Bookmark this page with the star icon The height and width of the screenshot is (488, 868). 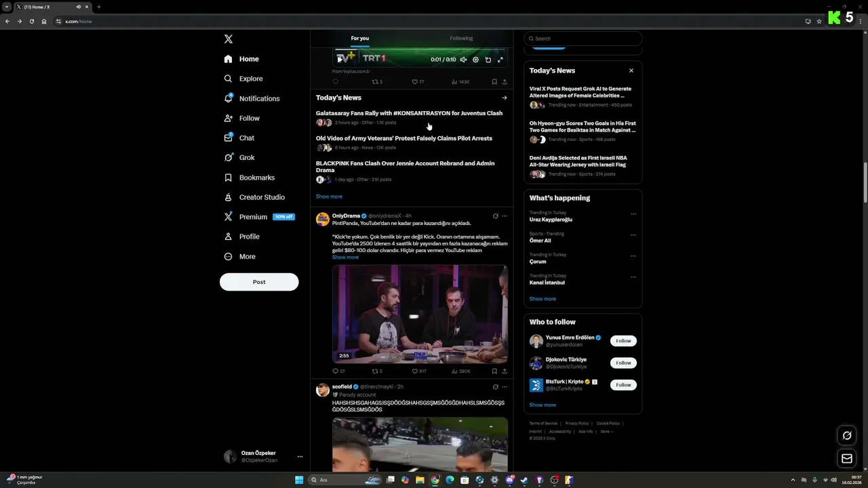[x=819, y=21]
